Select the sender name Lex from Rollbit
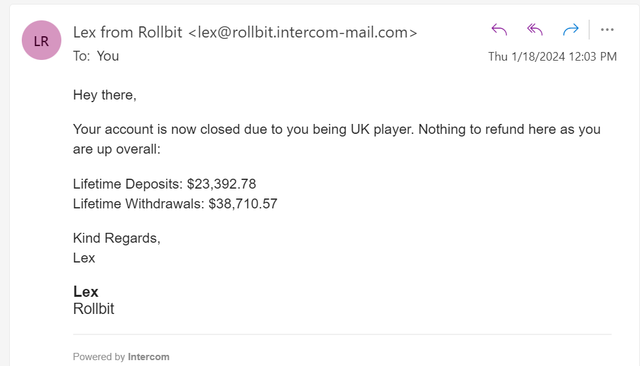 (127, 32)
